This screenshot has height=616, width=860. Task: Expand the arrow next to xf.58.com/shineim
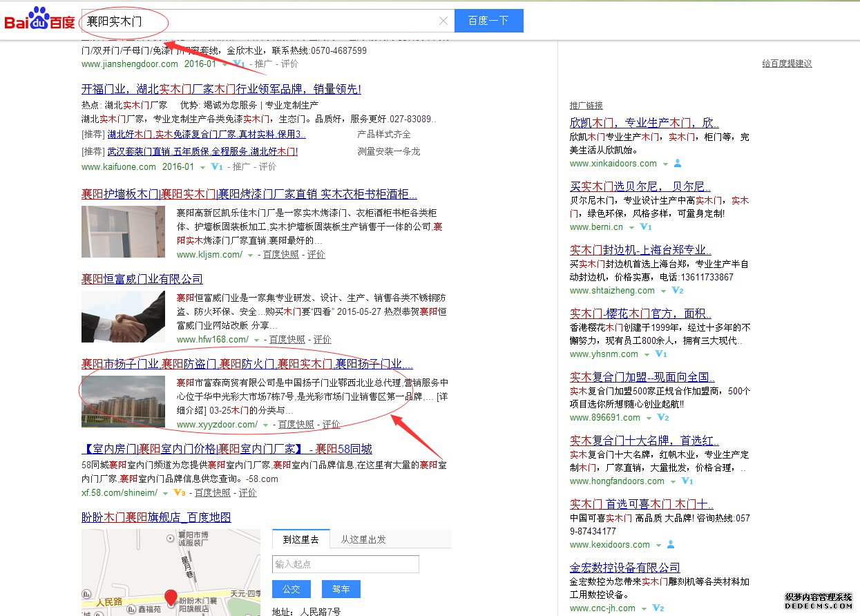[x=166, y=493]
